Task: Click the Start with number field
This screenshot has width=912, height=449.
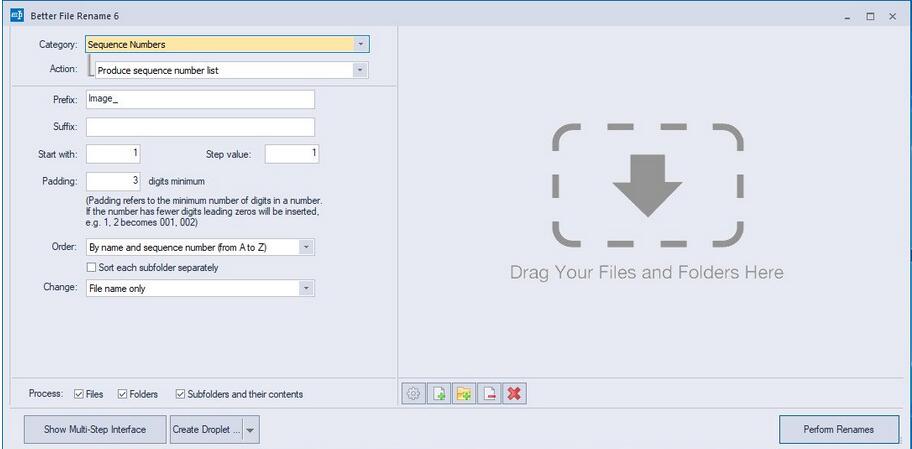Action: [113, 154]
